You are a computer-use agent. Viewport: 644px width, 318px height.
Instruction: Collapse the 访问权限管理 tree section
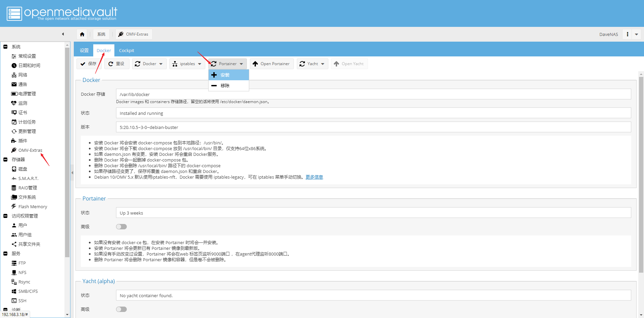pyautogui.click(x=5, y=216)
